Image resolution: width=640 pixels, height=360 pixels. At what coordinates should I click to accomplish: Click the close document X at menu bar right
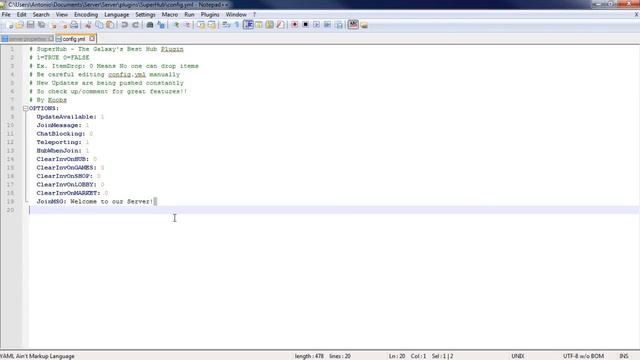[x=636, y=14]
